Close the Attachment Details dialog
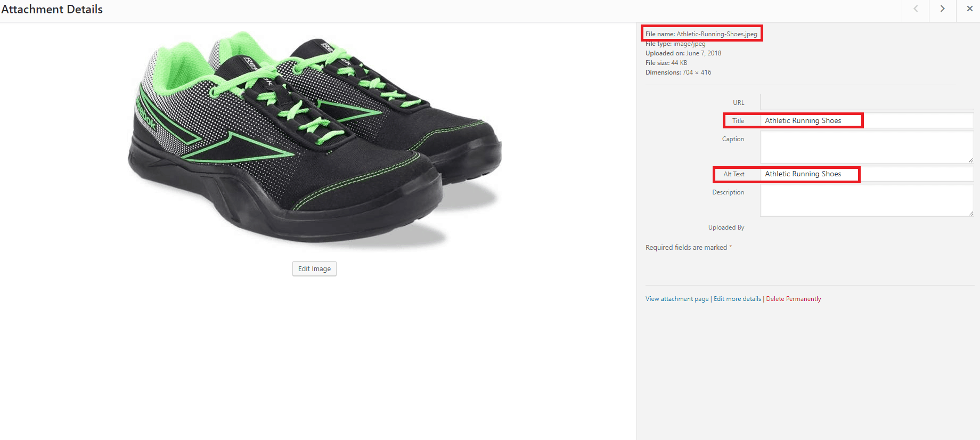980x440 pixels. [969, 9]
